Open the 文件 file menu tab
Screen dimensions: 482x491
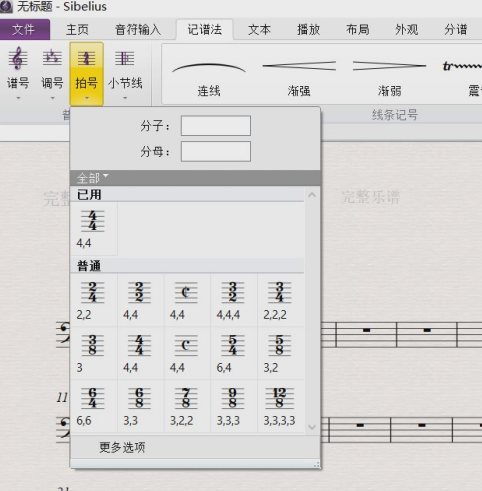tap(24, 29)
